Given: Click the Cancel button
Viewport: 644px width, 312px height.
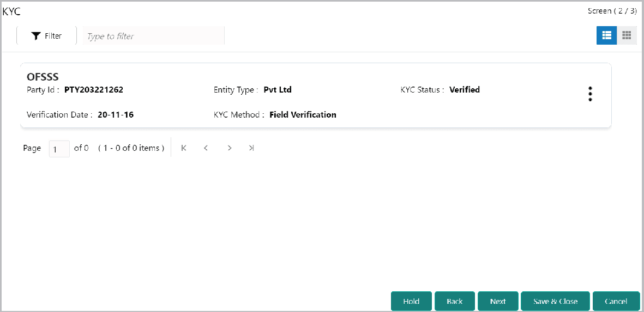Looking at the screenshot, I should [x=616, y=301].
